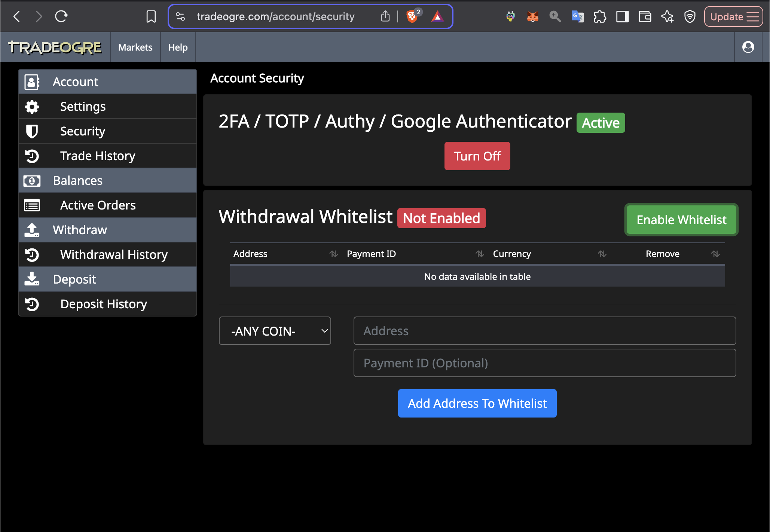Viewport: 770px width, 532px height.
Task: Open Google Translate extension
Action: tap(577, 16)
